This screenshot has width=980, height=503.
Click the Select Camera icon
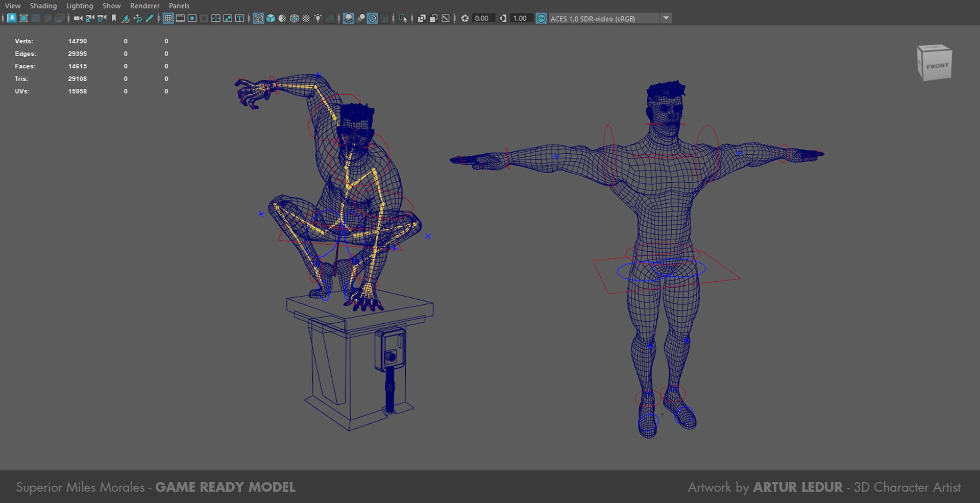coord(78,18)
